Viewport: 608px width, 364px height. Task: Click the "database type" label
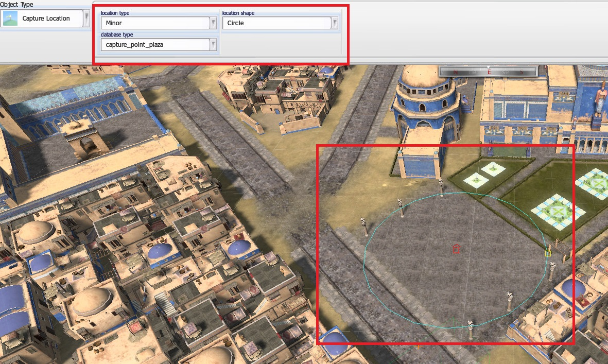point(117,34)
